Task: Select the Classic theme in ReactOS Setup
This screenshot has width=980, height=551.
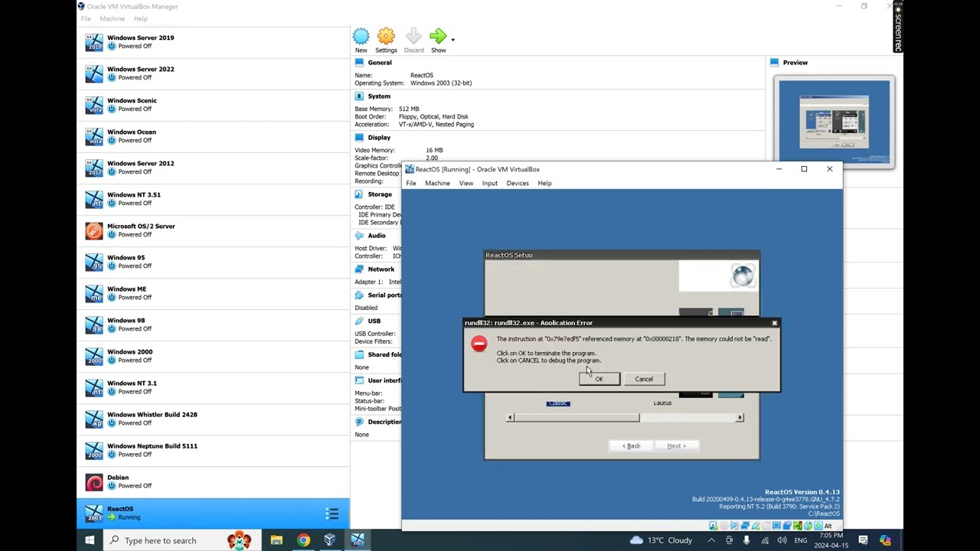Action: (558, 403)
